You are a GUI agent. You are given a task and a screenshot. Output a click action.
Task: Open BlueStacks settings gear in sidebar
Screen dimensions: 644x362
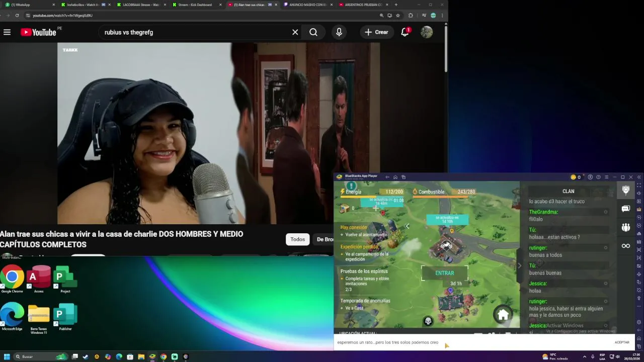639,322
